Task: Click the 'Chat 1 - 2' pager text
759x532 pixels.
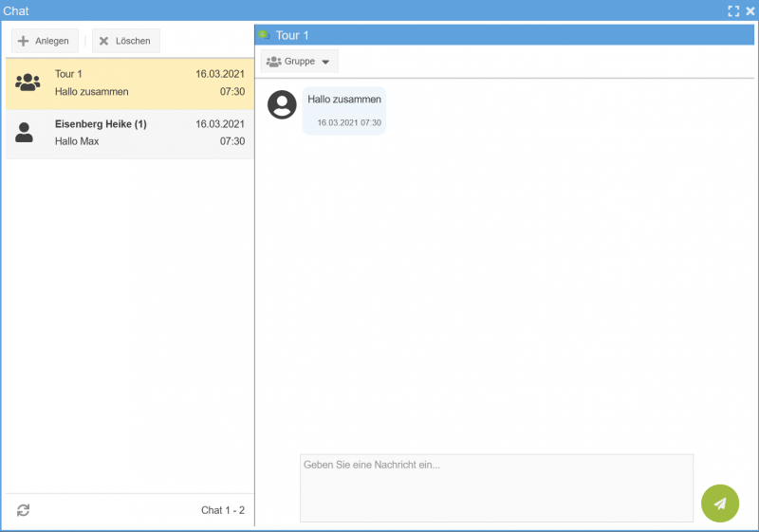Action: (x=223, y=510)
